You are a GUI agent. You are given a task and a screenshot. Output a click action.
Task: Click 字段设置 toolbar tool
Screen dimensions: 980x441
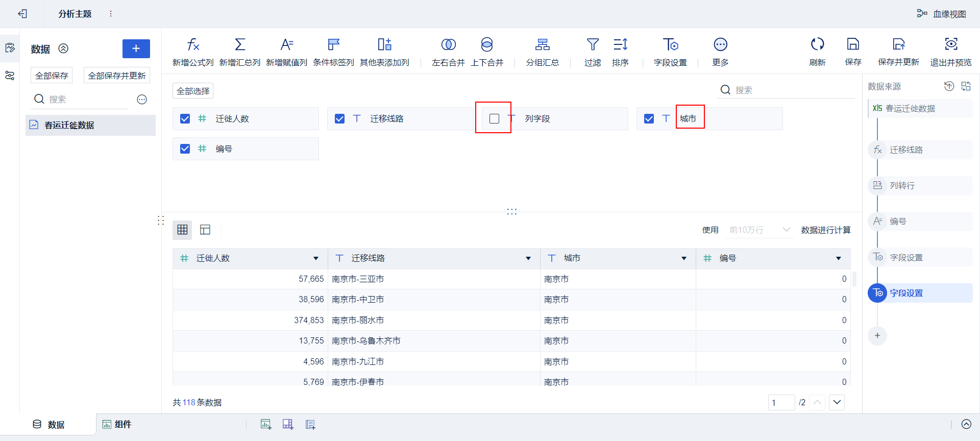pyautogui.click(x=670, y=52)
